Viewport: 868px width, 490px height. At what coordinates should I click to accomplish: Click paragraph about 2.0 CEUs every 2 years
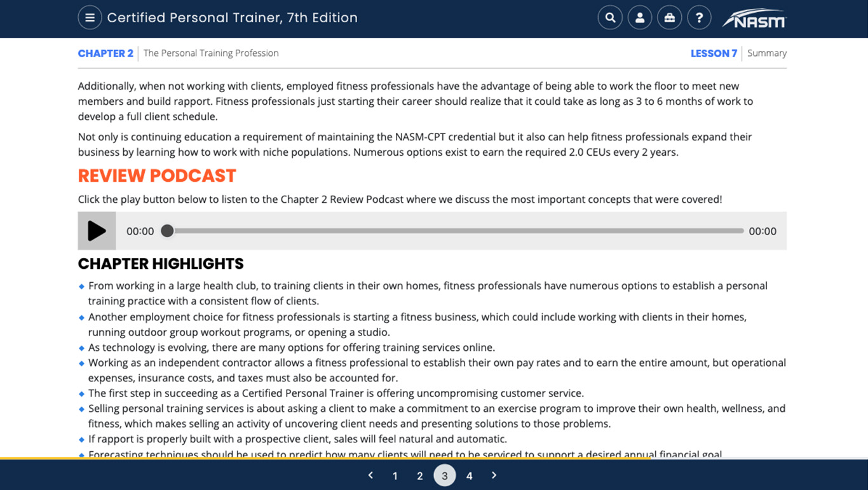click(415, 144)
